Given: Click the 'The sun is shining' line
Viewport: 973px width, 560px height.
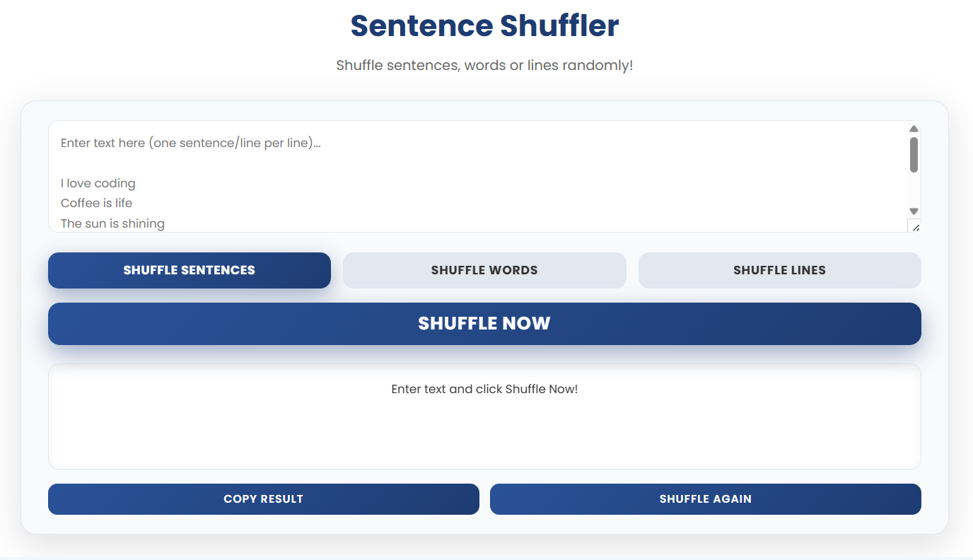Looking at the screenshot, I should point(112,223).
